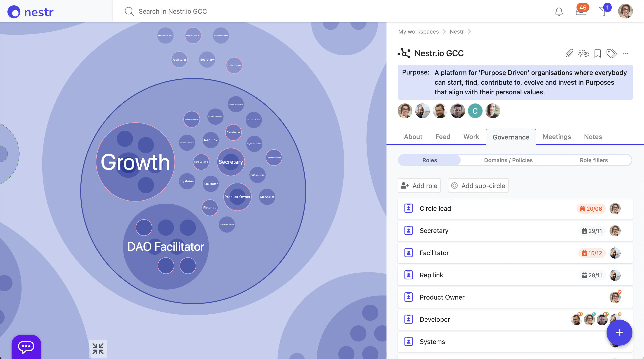
Task: Click the notifications bell icon
Action: (x=559, y=12)
